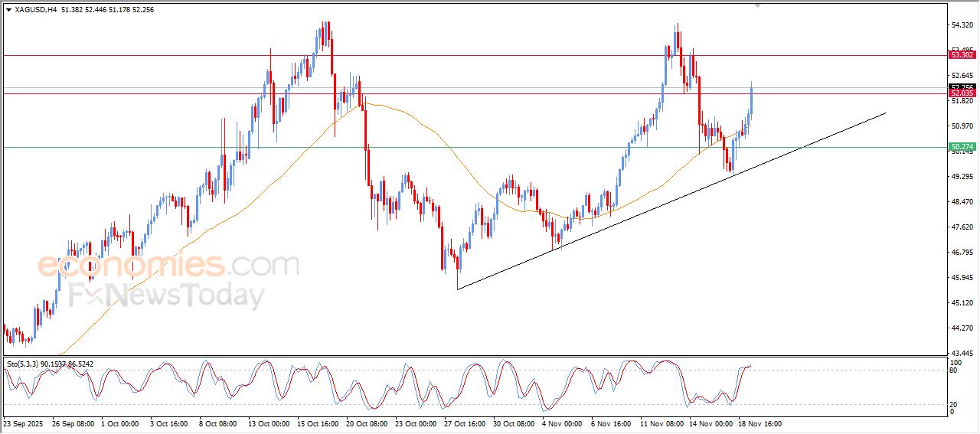Click the 47.620 price axis label
980x434 pixels.
962,227
